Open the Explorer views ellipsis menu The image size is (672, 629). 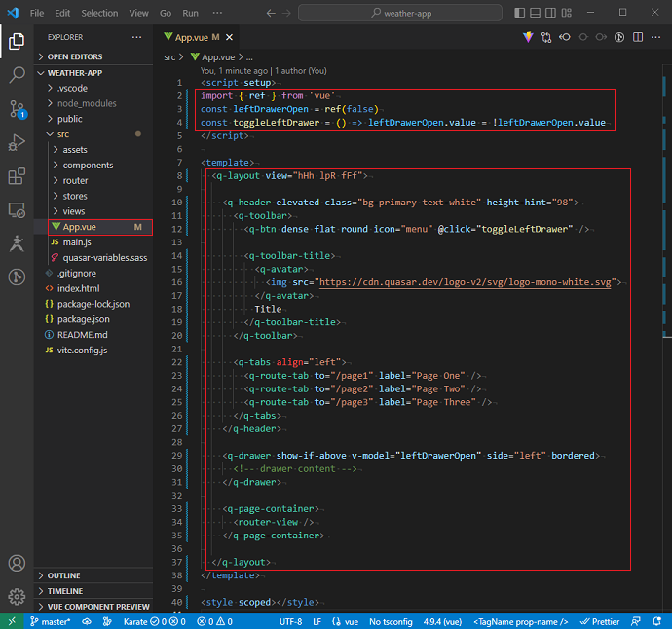[x=136, y=37]
